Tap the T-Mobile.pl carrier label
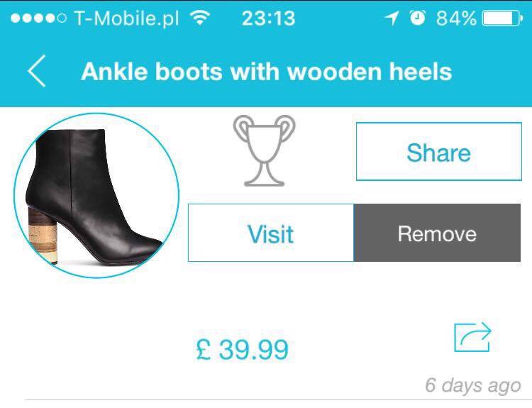The width and height of the screenshot is (532, 408). click(x=126, y=18)
